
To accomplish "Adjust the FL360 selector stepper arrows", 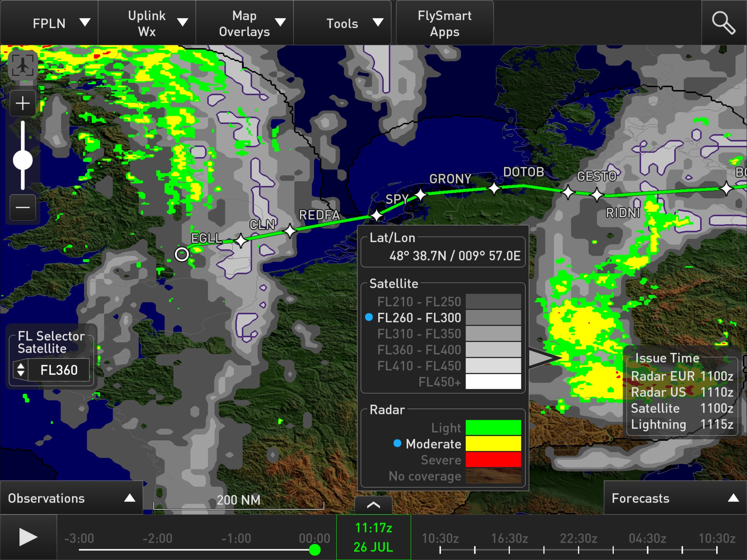I will 21,370.
